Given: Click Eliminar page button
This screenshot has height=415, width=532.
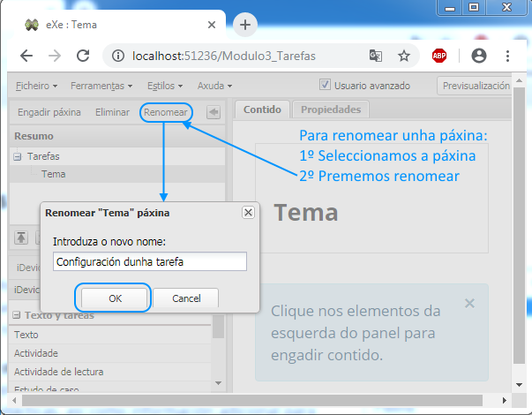Looking at the screenshot, I should click(112, 112).
